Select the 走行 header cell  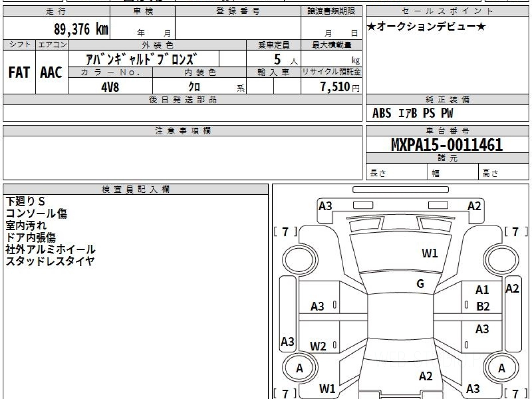coord(56,12)
